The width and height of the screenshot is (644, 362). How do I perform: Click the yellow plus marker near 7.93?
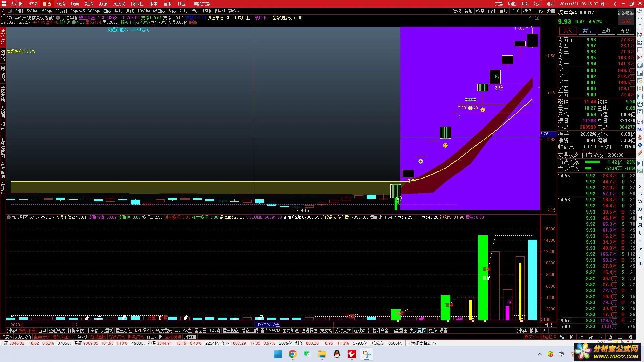pyautogui.click(x=470, y=108)
